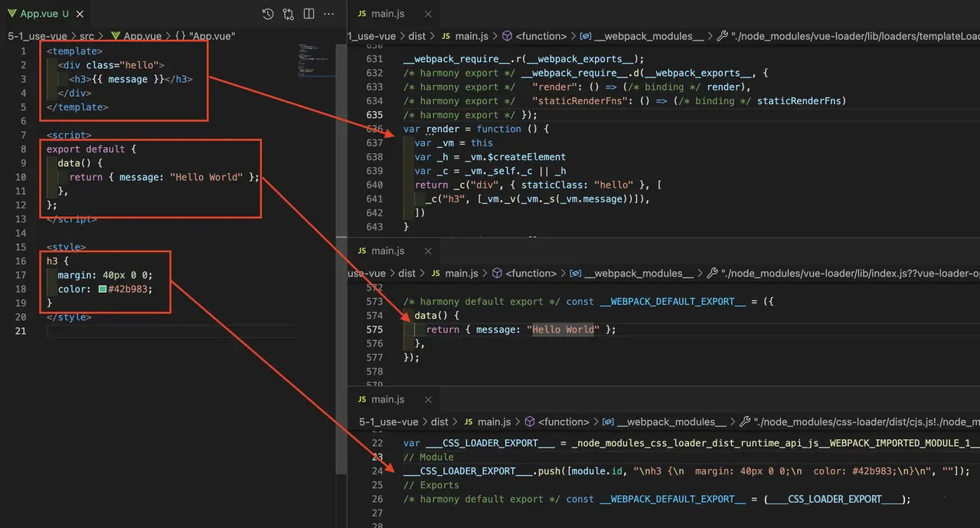The height and width of the screenshot is (528, 980).
Task: Click the "staticRenderFns" export line 634
Action: pos(625,100)
